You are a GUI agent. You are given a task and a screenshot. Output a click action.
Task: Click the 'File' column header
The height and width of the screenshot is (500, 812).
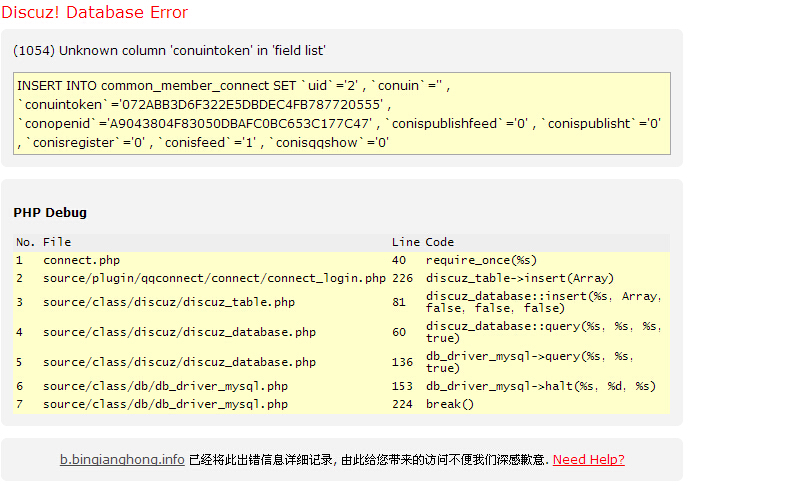57,242
